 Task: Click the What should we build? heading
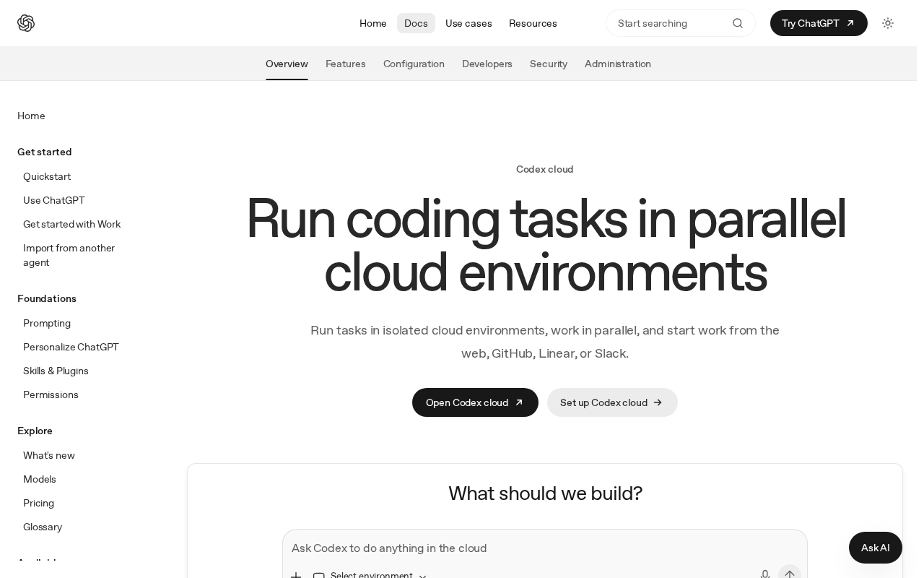pos(545,493)
